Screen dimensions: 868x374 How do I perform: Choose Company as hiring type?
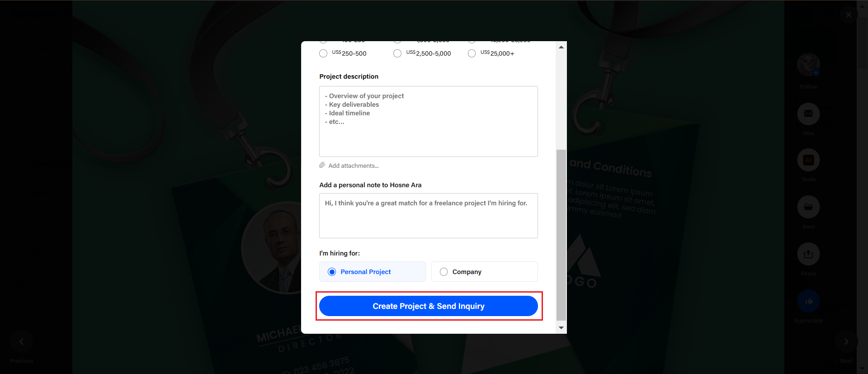pos(485,271)
